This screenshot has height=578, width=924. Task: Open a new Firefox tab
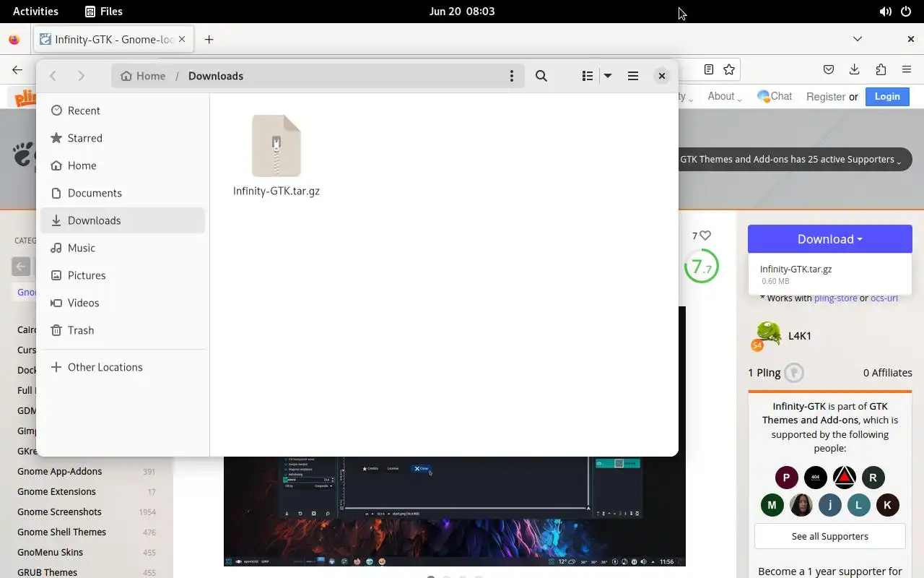point(209,39)
